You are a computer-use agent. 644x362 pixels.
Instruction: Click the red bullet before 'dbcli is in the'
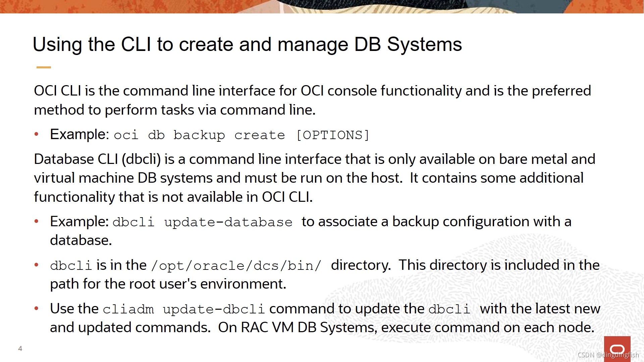pyautogui.click(x=37, y=265)
